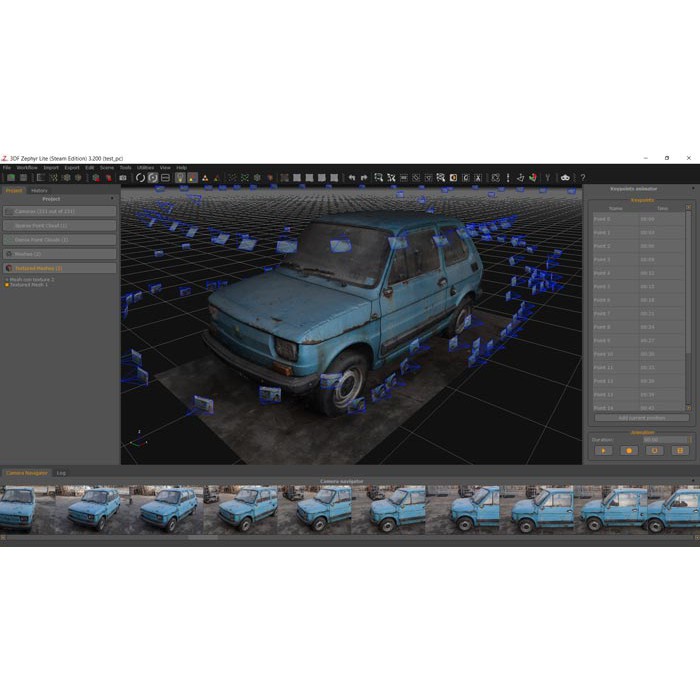Open the View menu
This screenshot has height=700, width=700.
[165, 168]
